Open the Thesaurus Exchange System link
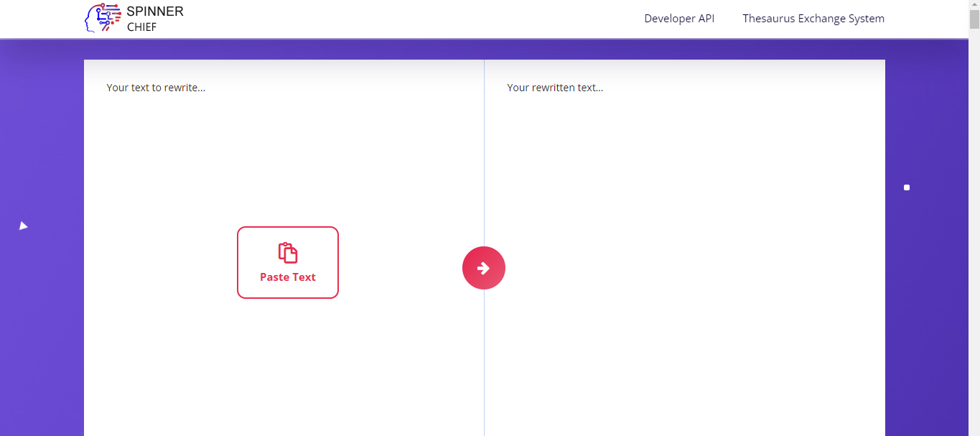980x436 pixels. click(x=813, y=19)
